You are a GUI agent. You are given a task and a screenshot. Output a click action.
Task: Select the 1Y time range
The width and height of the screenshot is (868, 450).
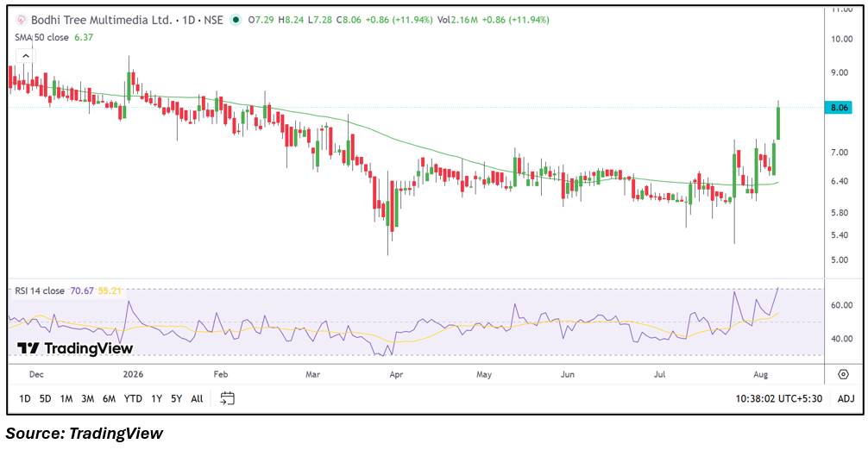(x=157, y=398)
